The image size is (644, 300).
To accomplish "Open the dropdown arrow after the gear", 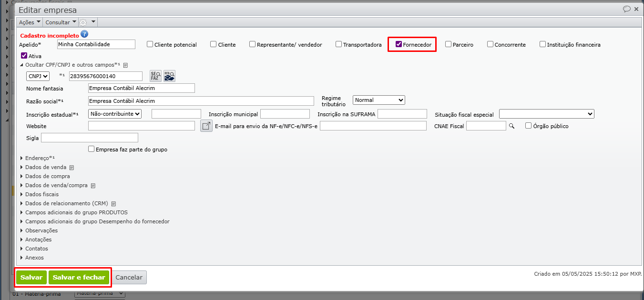I will point(93,22).
